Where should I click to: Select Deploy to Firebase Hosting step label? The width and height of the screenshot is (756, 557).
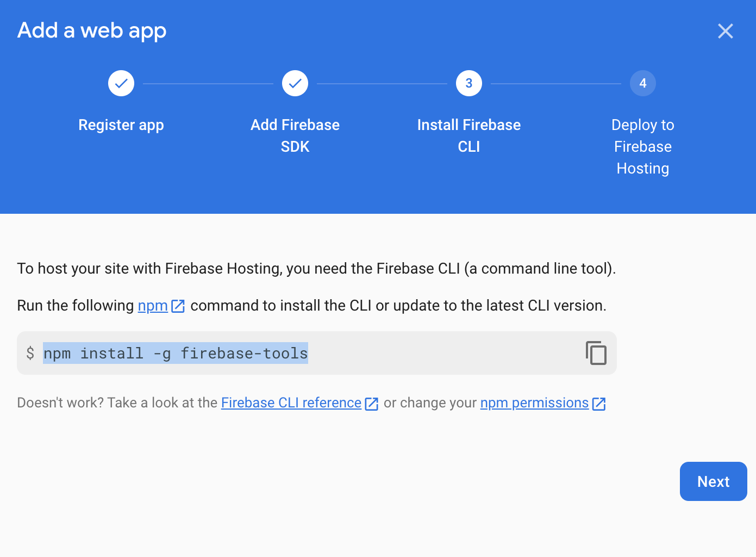643,146
